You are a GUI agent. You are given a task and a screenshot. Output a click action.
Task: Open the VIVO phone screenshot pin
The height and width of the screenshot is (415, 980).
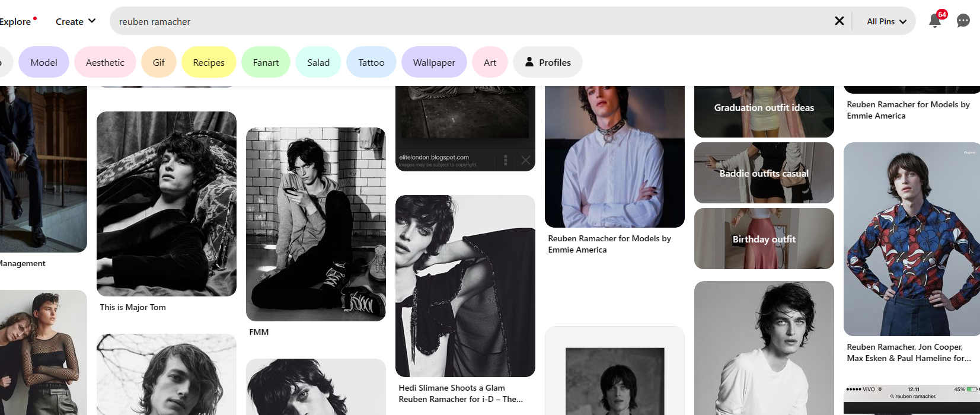point(912,399)
